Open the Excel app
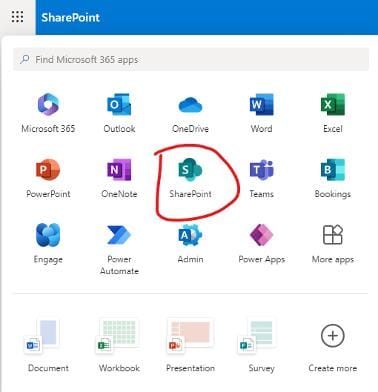This screenshot has height=392, width=378. 333,113
